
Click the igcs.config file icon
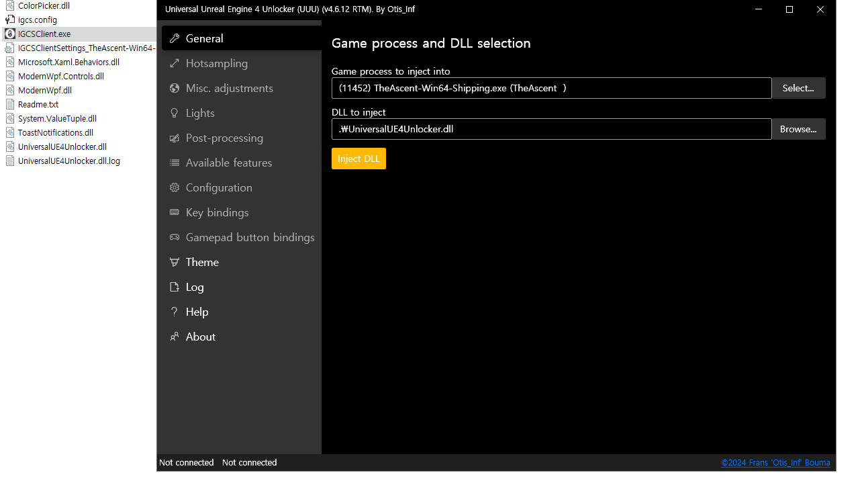tap(10, 19)
